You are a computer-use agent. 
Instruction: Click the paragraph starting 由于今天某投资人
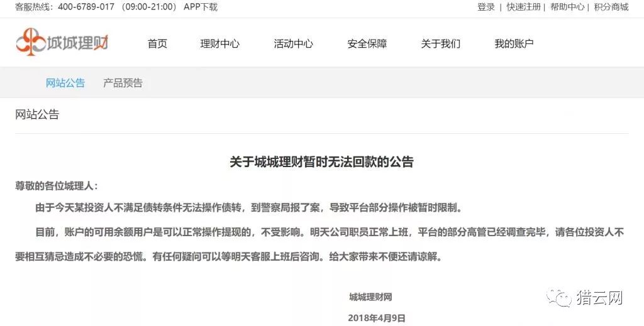pos(249,208)
